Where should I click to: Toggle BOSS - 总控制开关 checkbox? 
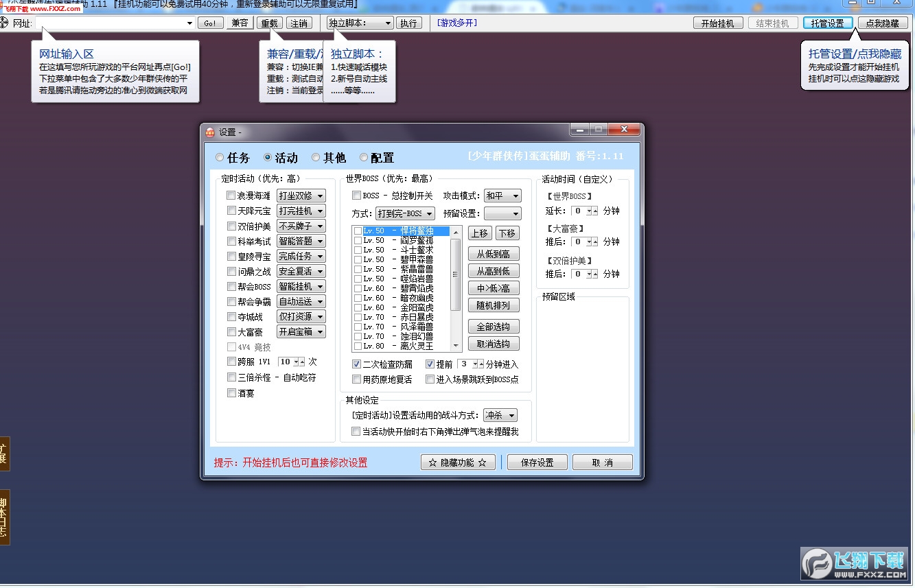356,196
